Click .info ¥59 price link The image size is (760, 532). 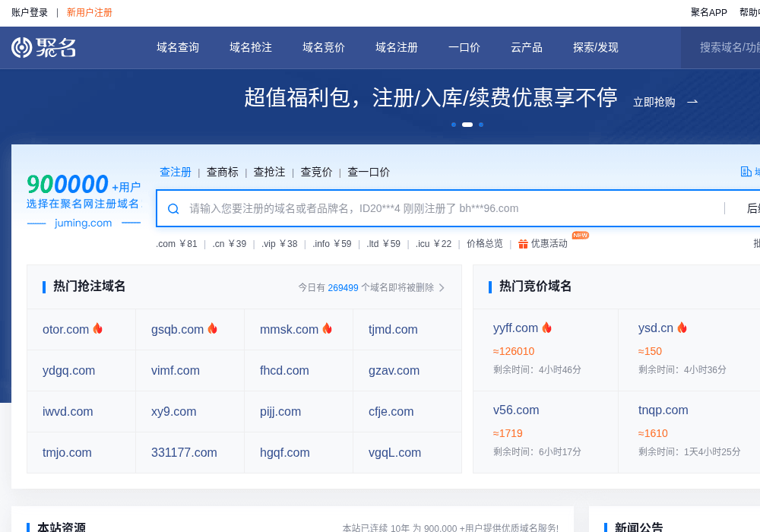pyautogui.click(x=332, y=244)
